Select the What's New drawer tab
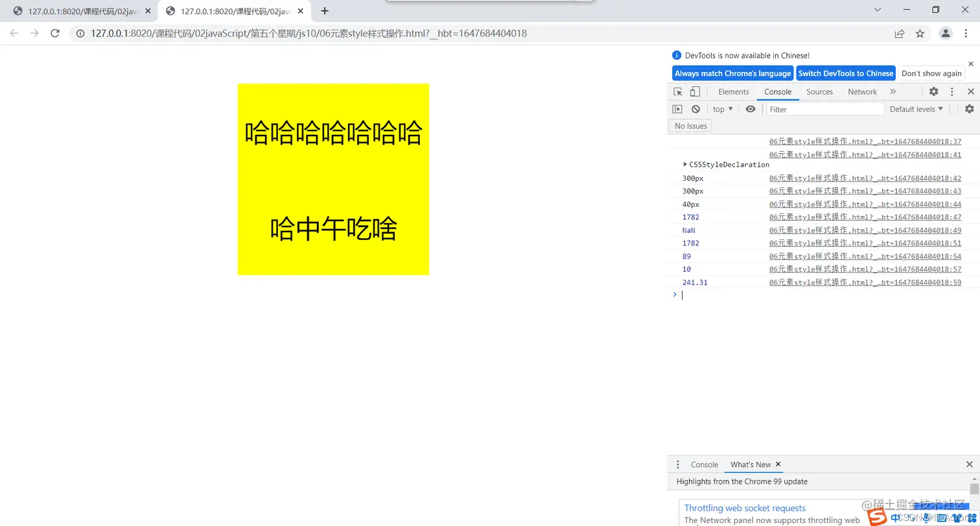The width and height of the screenshot is (980, 526). 751,464
